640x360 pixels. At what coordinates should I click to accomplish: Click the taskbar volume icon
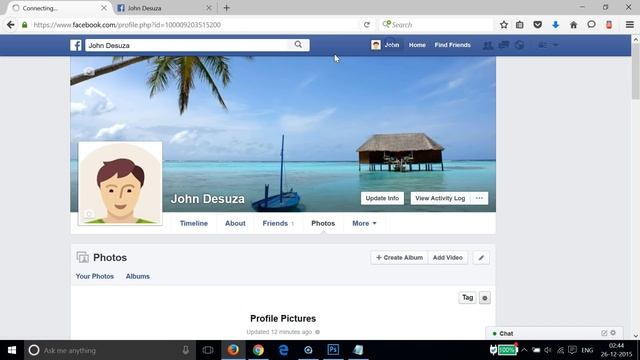[548, 350]
